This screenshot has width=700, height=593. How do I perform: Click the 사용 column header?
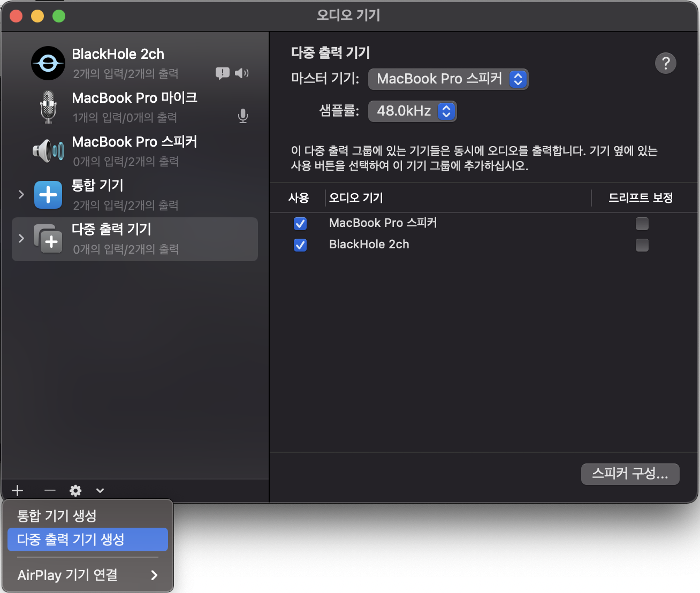(299, 198)
